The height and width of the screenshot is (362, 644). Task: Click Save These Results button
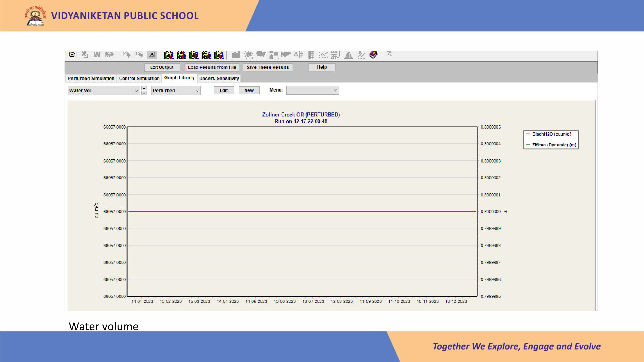point(267,67)
